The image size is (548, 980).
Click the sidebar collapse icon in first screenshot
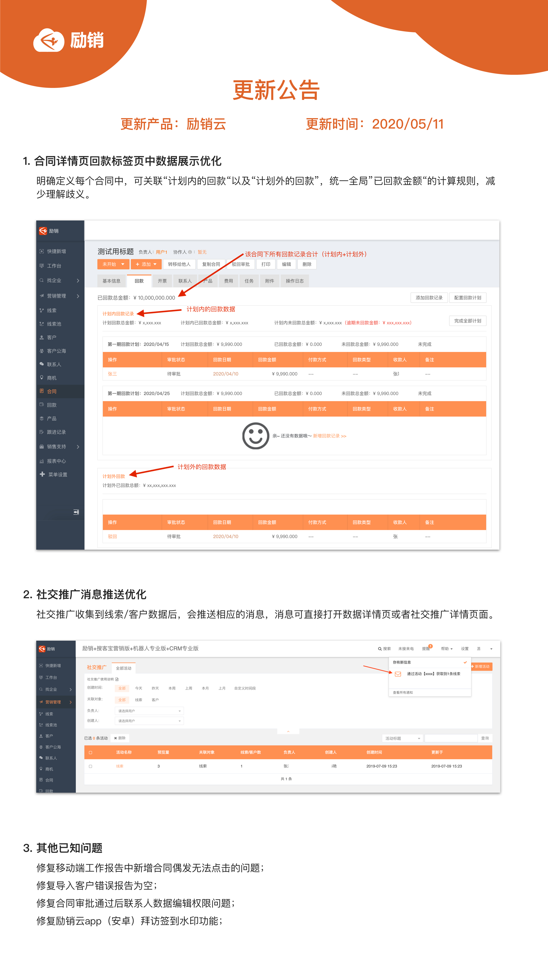coord(76,512)
